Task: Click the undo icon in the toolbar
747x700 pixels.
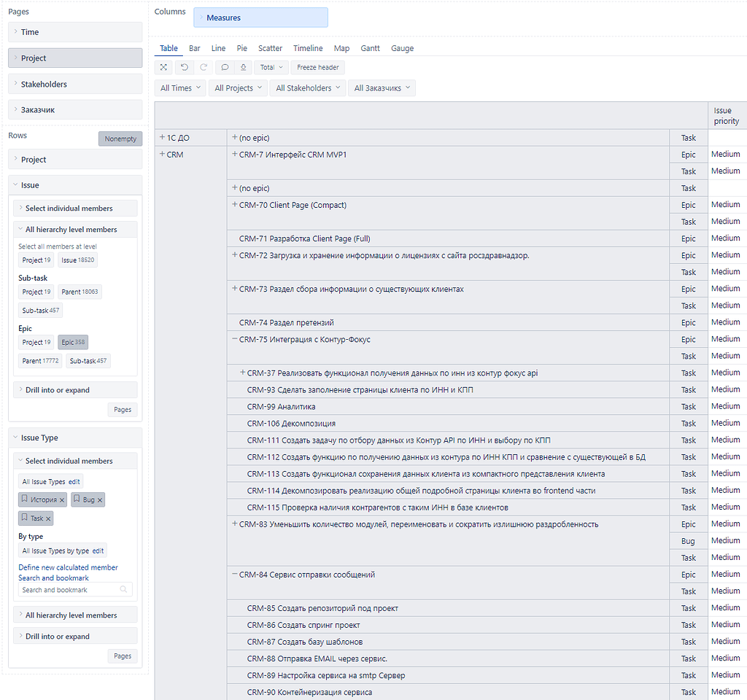Action: coord(184,67)
